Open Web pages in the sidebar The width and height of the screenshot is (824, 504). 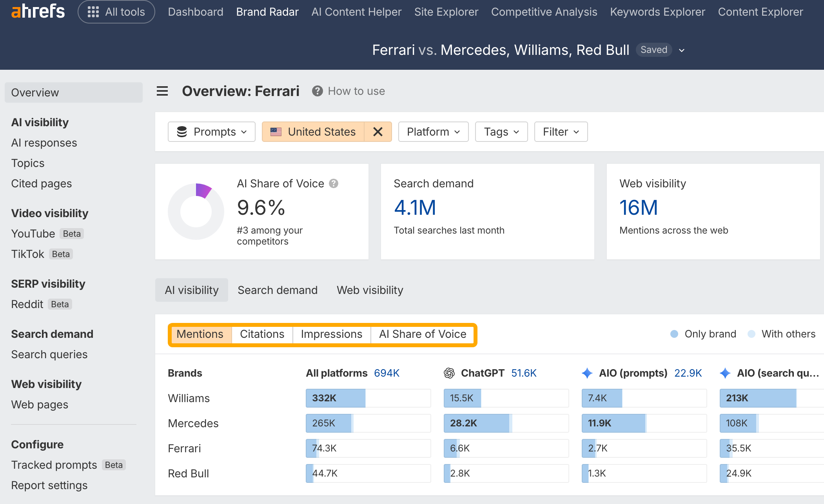(x=40, y=404)
